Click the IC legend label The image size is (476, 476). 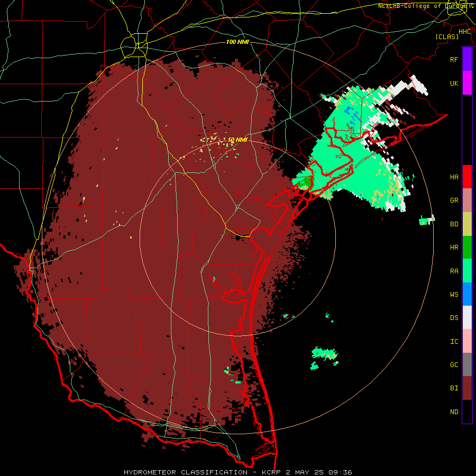pyautogui.click(x=454, y=342)
